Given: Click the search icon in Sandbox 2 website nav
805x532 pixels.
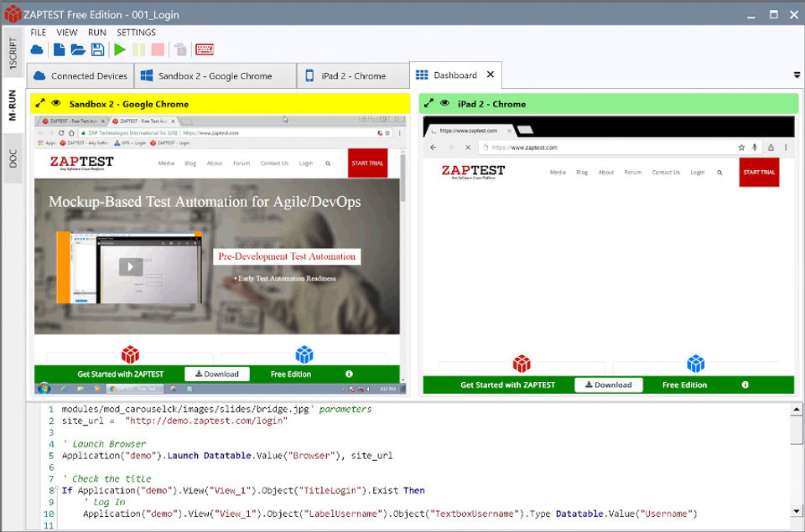Looking at the screenshot, I should click(x=328, y=163).
